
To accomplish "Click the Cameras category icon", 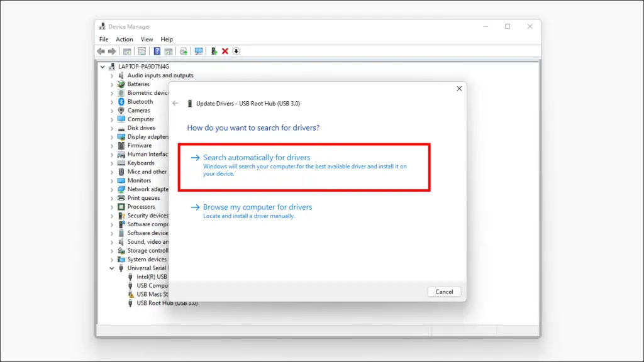I will coord(121,111).
